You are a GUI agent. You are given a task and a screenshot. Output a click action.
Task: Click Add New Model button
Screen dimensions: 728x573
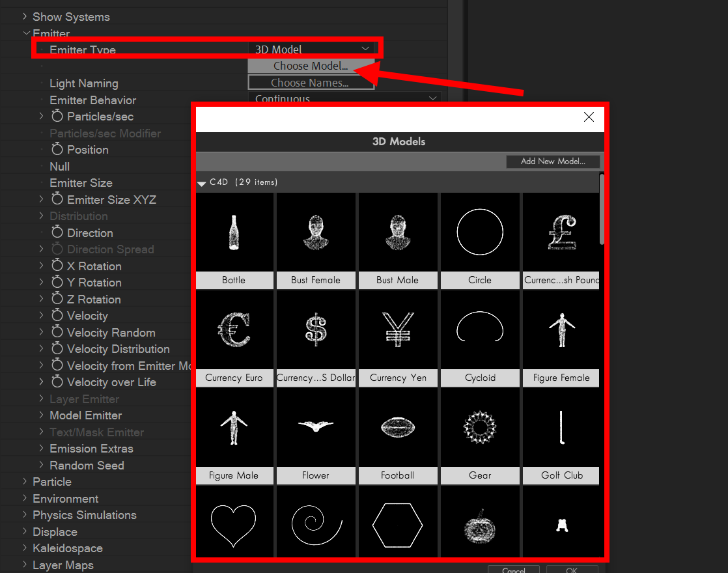point(553,161)
